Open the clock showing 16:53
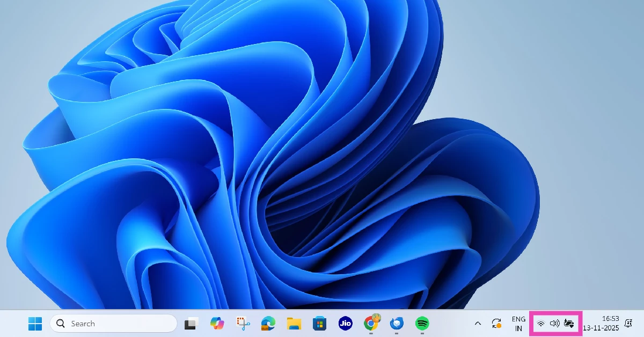 click(612, 323)
